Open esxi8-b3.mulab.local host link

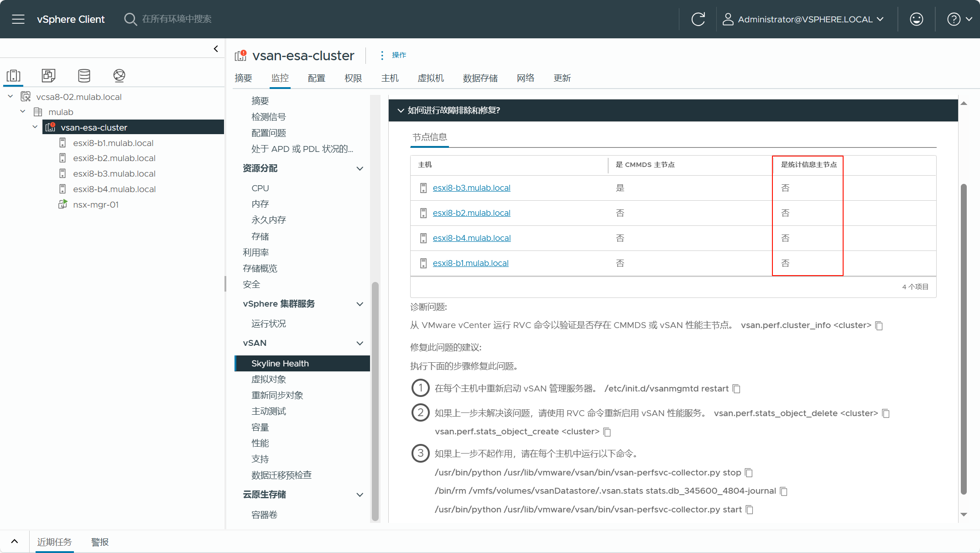(471, 188)
